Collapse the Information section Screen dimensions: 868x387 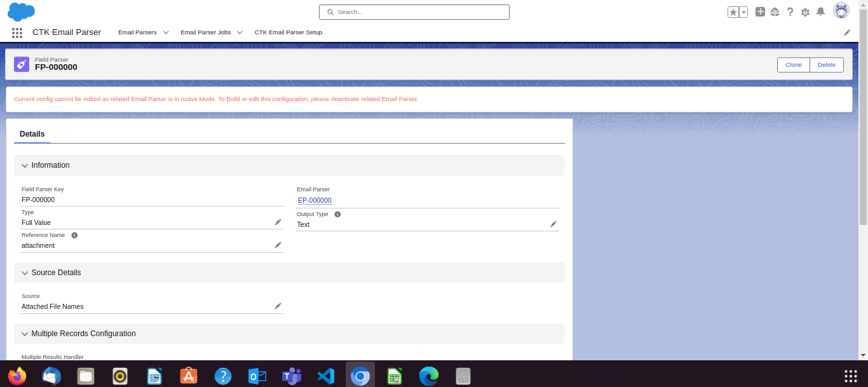pos(289,165)
